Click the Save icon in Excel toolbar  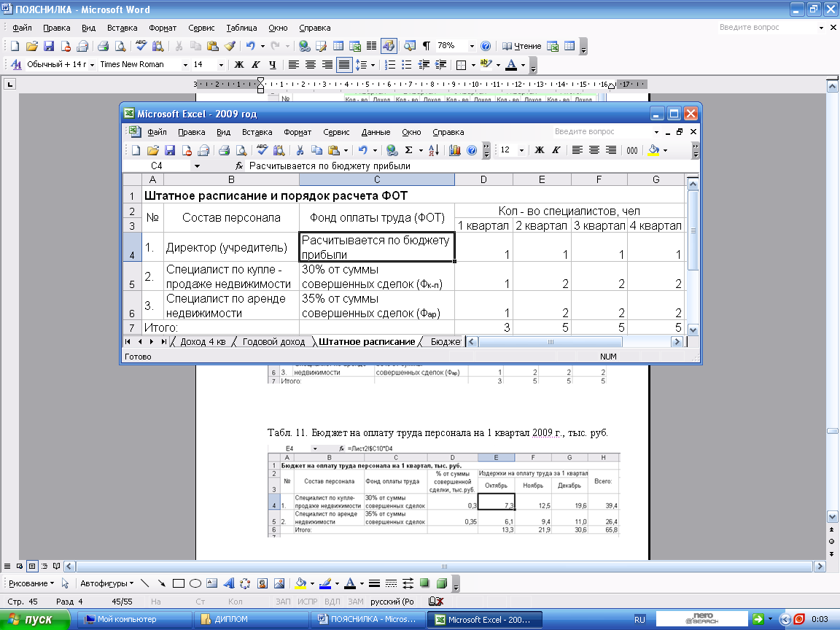(x=169, y=150)
